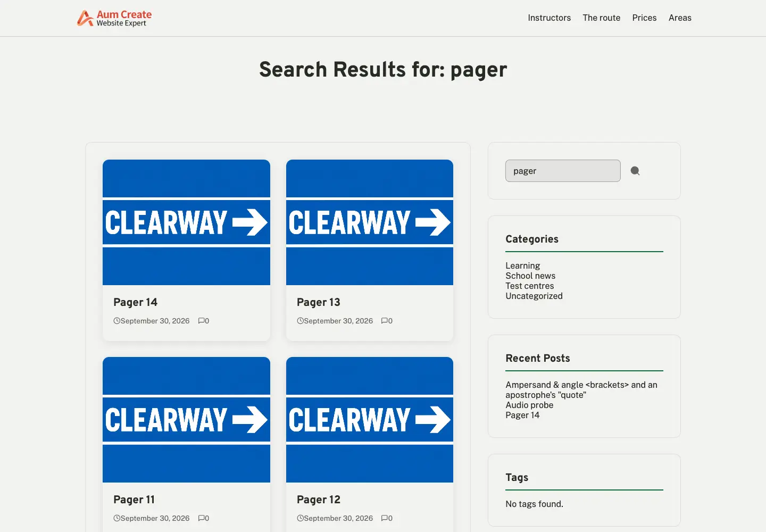Click Pager 11 date September 30, 2026
The height and width of the screenshot is (532, 766).
[155, 518]
